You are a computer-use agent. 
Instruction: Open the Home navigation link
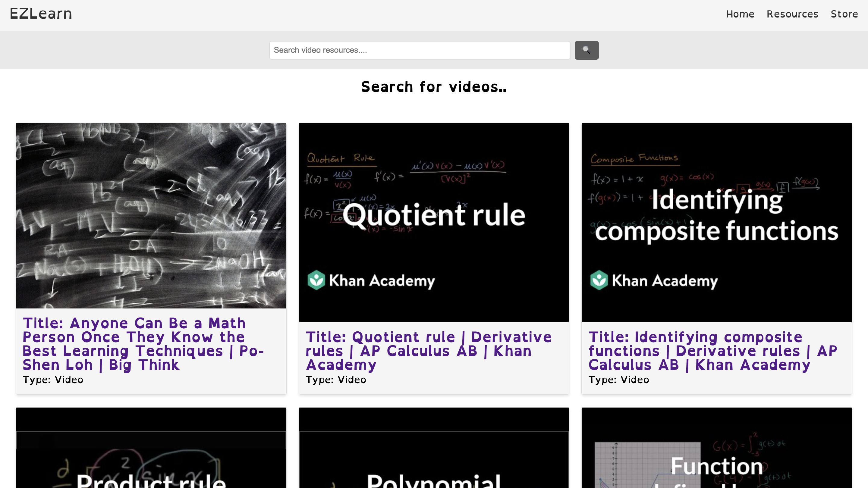click(740, 14)
